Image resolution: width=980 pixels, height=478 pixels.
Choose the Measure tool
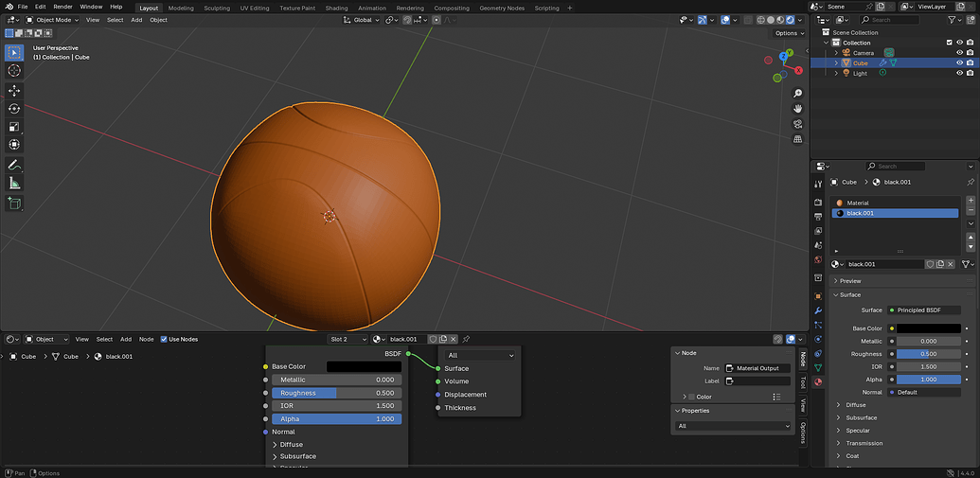coord(14,183)
